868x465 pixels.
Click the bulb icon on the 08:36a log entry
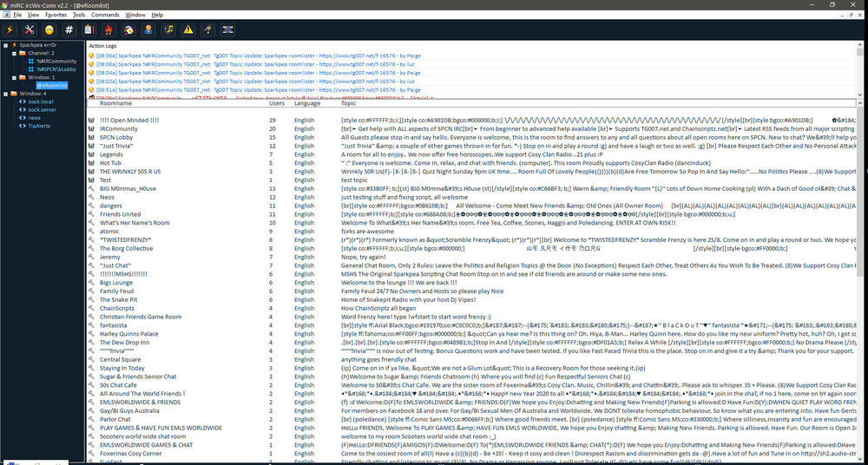(91, 56)
